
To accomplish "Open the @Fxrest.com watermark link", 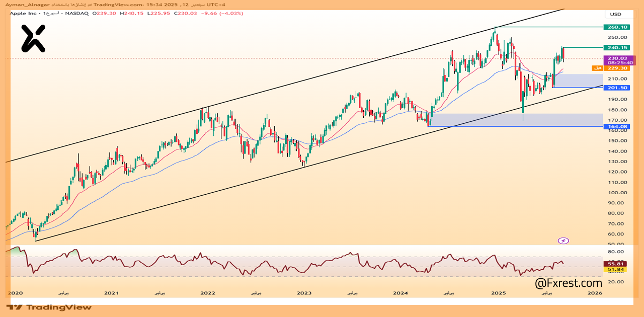I will click(568, 283).
